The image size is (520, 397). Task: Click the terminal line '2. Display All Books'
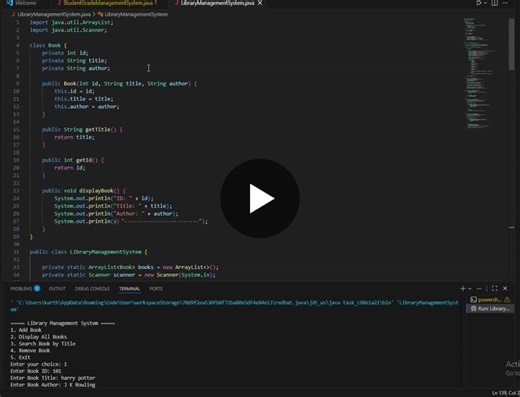coord(39,337)
